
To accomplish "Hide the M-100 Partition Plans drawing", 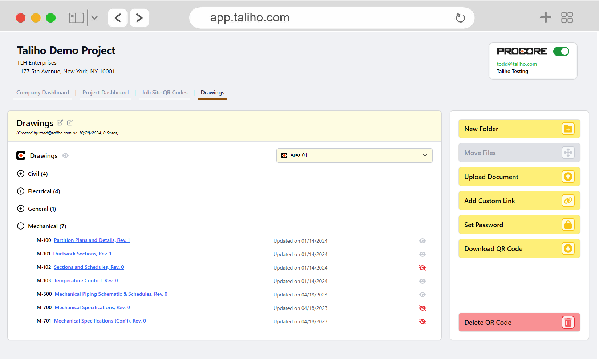I will (x=422, y=241).
